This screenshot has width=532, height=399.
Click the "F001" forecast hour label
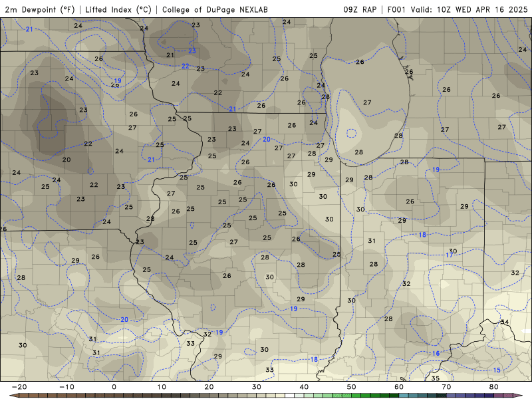pyautogui.click(x=396, y=9)
